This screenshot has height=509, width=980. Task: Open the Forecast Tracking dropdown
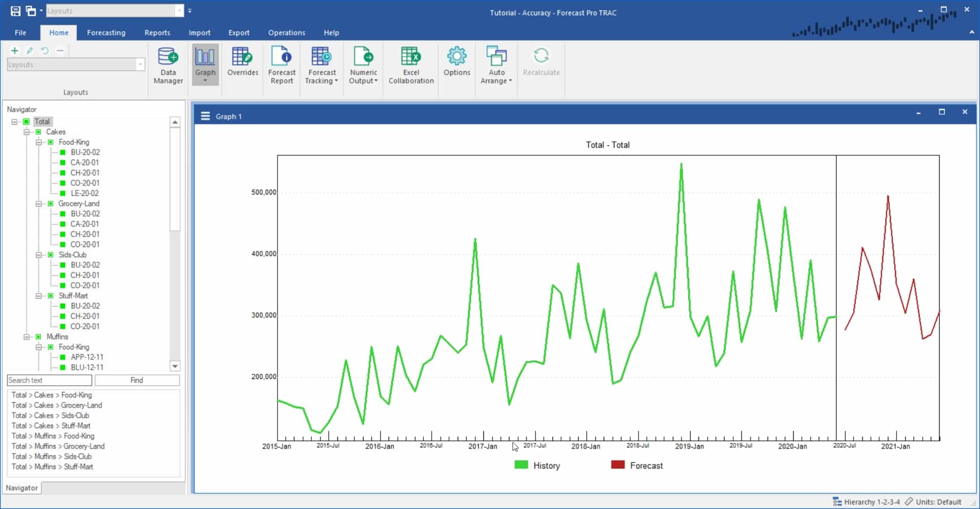click(x=322, y=64)
